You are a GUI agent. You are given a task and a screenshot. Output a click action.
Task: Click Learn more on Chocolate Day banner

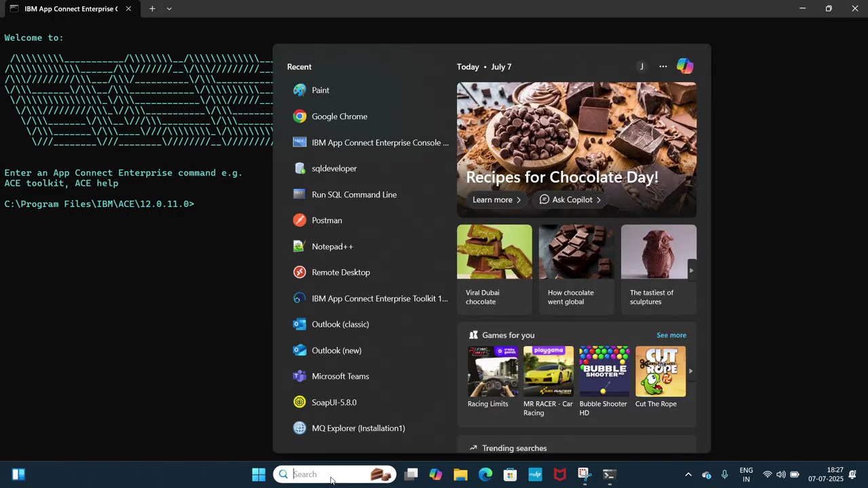pos(497,200)
